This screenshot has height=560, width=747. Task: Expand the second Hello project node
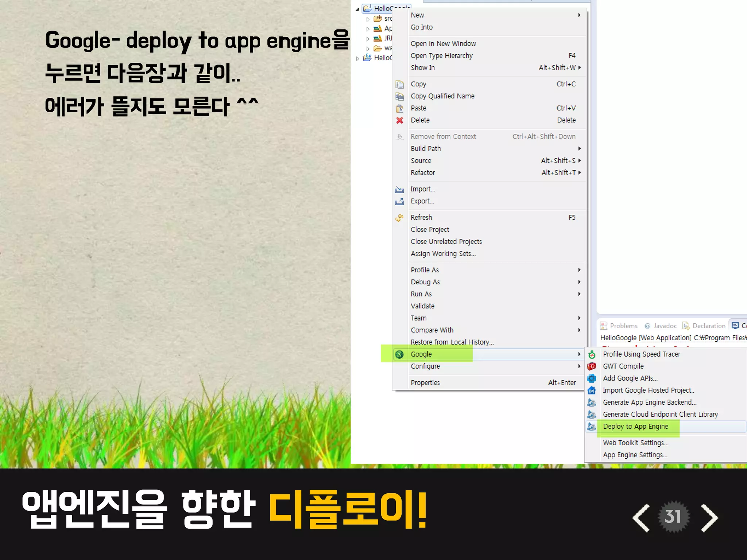(357, 58)
